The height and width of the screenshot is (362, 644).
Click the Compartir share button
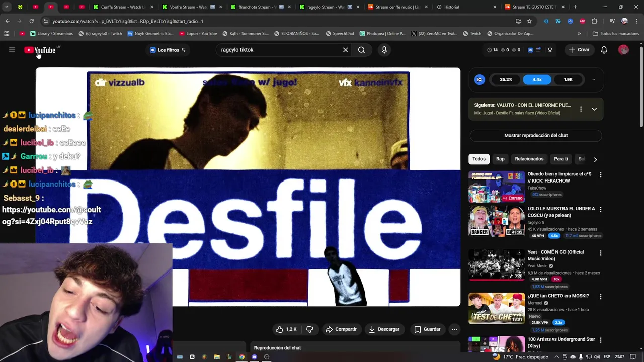[341, 329]
